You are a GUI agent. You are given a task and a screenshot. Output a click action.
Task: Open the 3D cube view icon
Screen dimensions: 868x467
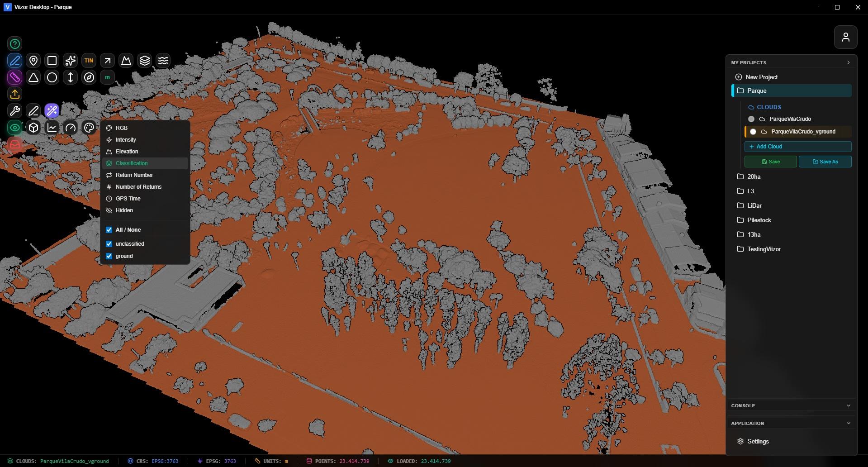[33, 128]
